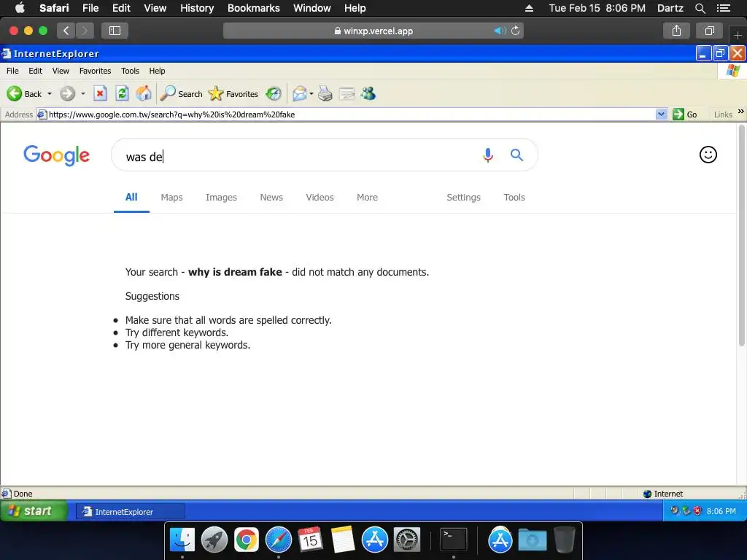Open the IE Favorites menu
The width and height of the screenshot is (747, 560).
pyautogui.click(x=96, y=71)
